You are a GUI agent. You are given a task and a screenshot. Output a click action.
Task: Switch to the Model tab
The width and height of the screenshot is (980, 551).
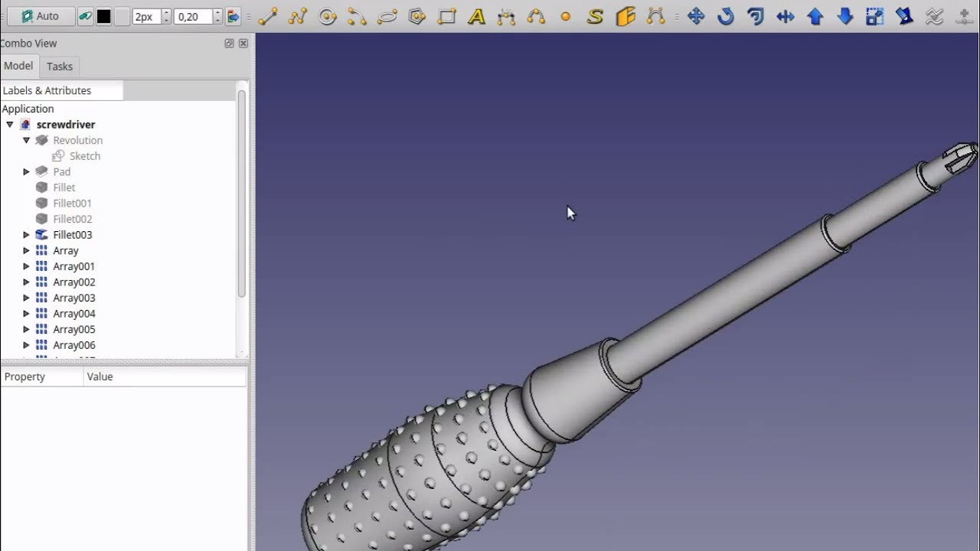18,66
